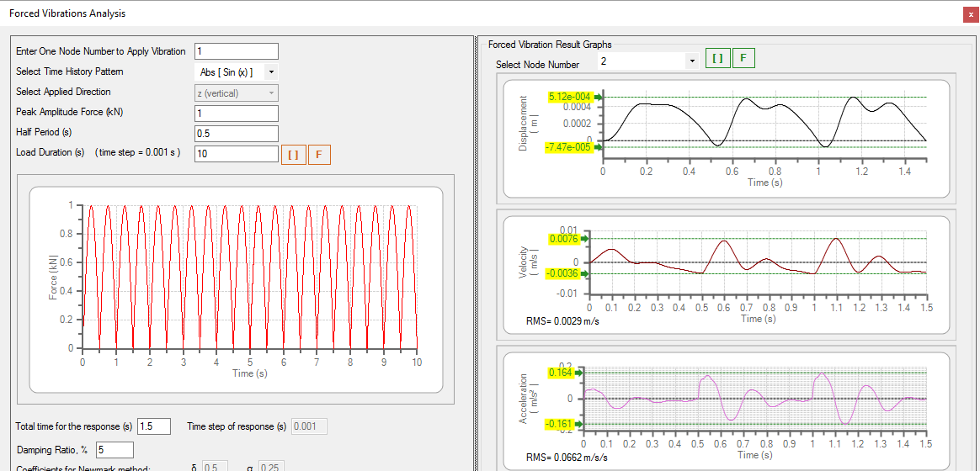The width and height of the screenshot is (980, 471).
Task: Focus the Half Period input box
Action: pyautogui.click(x=236, y=134)
